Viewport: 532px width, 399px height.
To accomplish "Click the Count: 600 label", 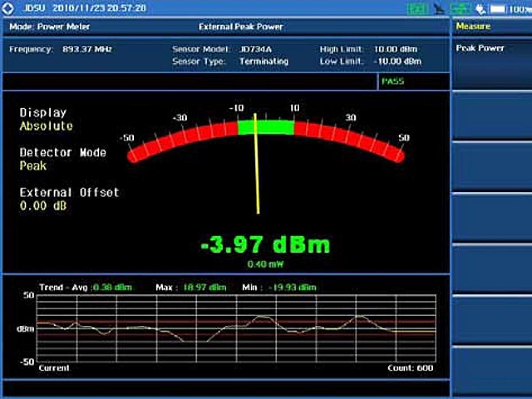I will click(x=411, y=368).
